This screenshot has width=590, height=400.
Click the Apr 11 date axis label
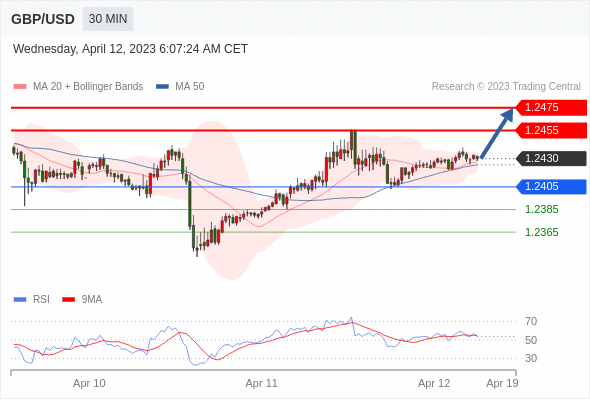[x=262, y=383]
